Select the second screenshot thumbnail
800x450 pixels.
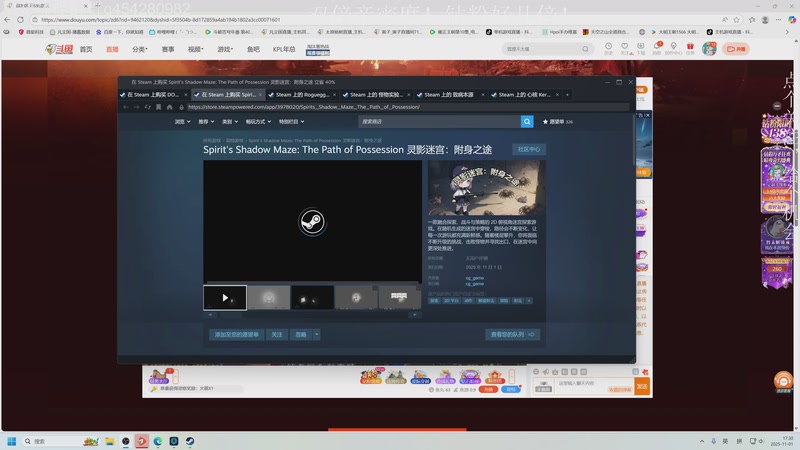coord(269,297)
